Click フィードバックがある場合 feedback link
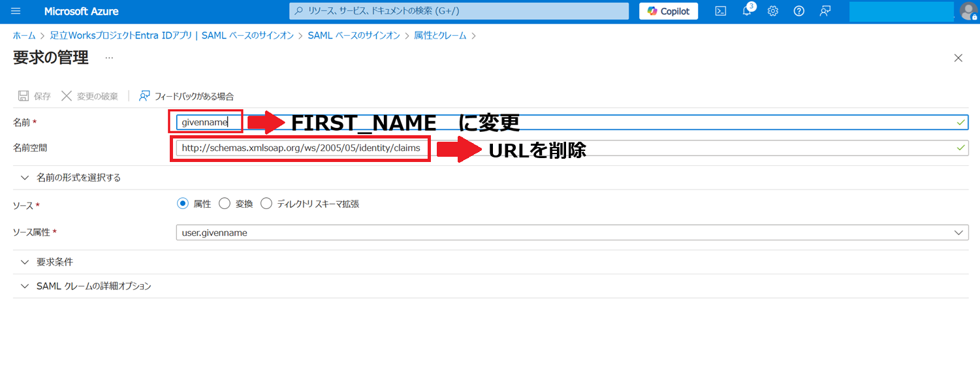980x373 pixels. click(x=186, y=96)
